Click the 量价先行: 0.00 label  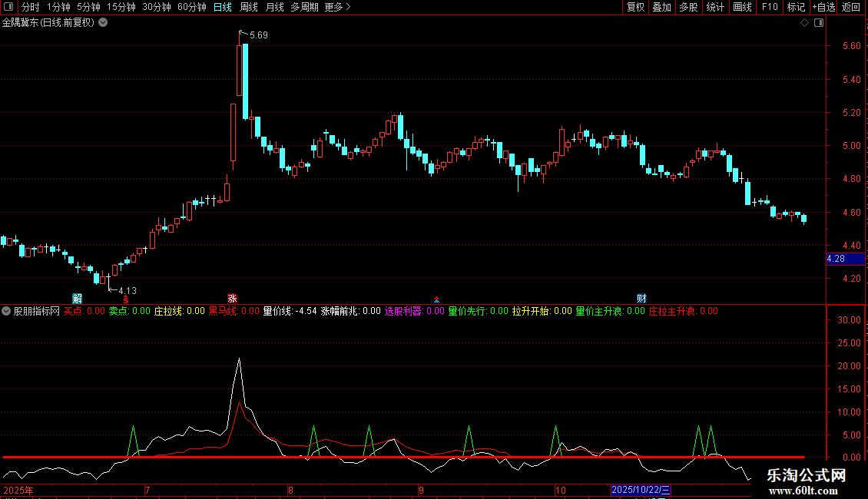[479, 311]
